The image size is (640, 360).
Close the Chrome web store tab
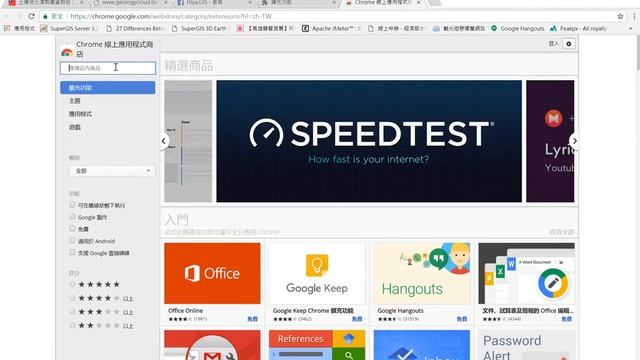(x=418, y=2)
